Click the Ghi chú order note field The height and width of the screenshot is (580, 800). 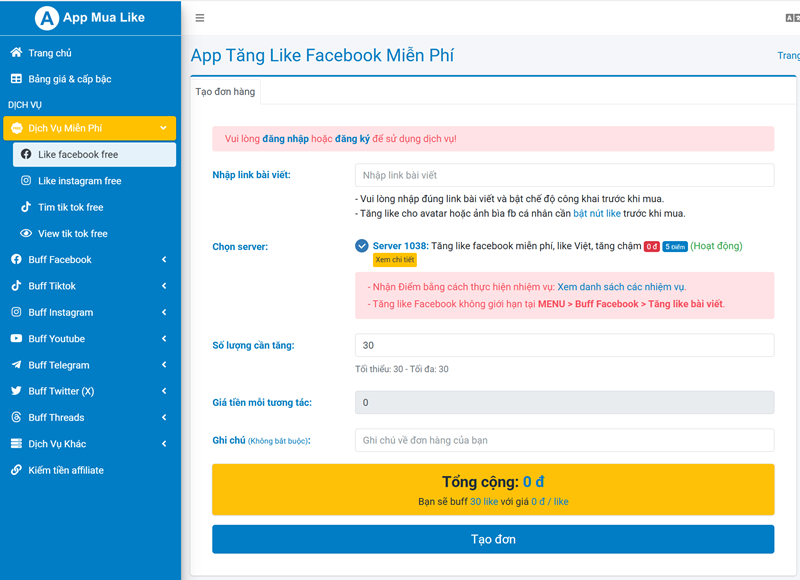tap(564, 440)
